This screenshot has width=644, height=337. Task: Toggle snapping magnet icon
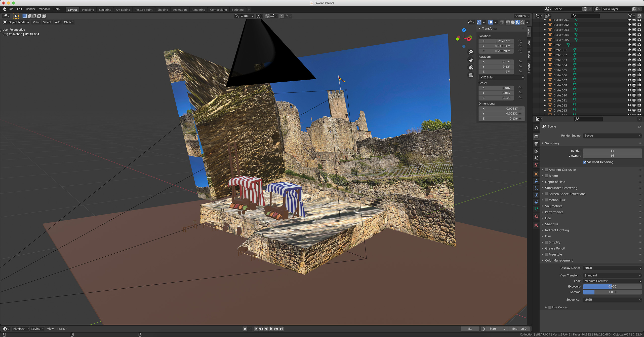click(267, 16)
